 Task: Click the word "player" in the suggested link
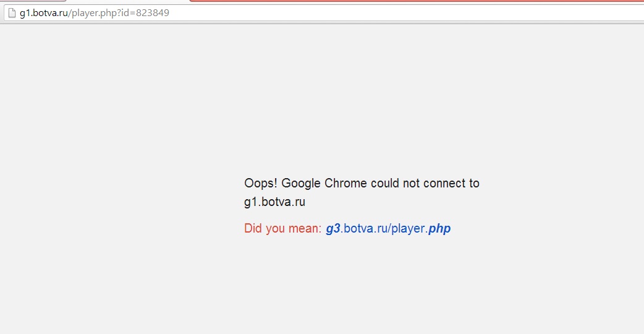coord(408,229)
